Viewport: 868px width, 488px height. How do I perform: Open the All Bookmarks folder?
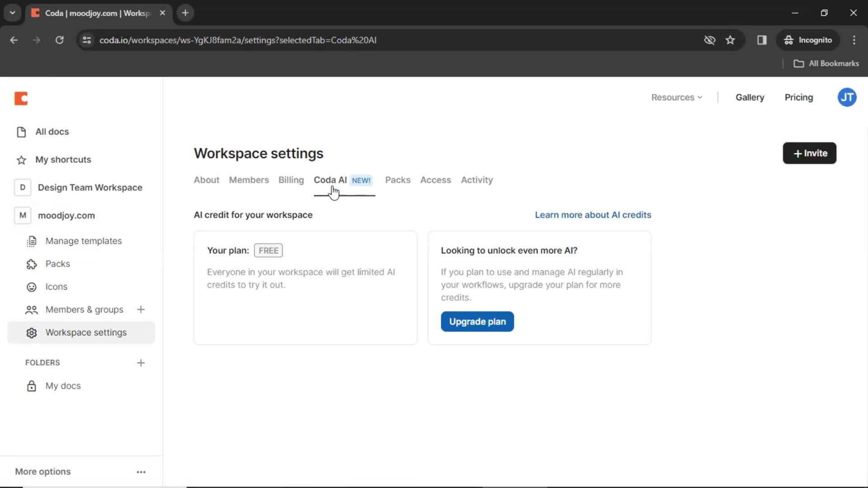click(x=826, y=63)
